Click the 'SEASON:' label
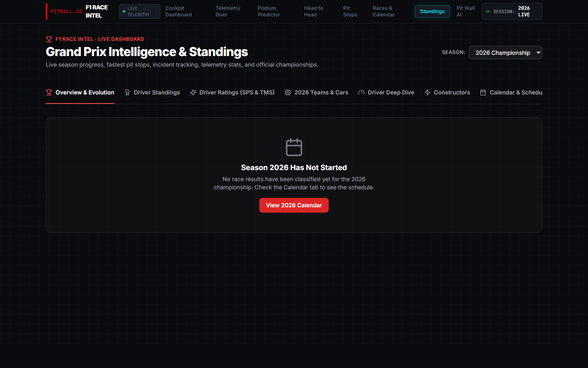The width and height of the screenshot is (588, 368). click(454, 52)
